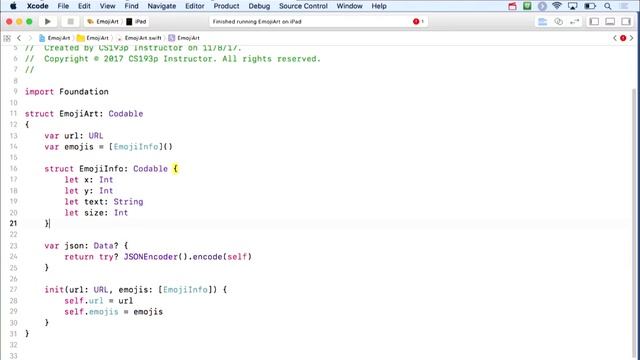This screenshot has width=640, height=360.
Task: Open battery status menu
Action: [590, 6]
